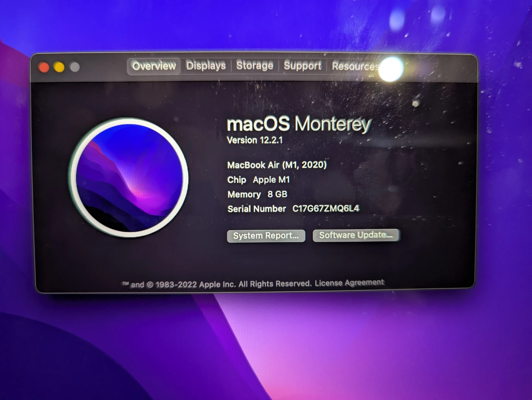532x400 pixels.
Task: Click the Serial Number label
Action: point(257,209)
